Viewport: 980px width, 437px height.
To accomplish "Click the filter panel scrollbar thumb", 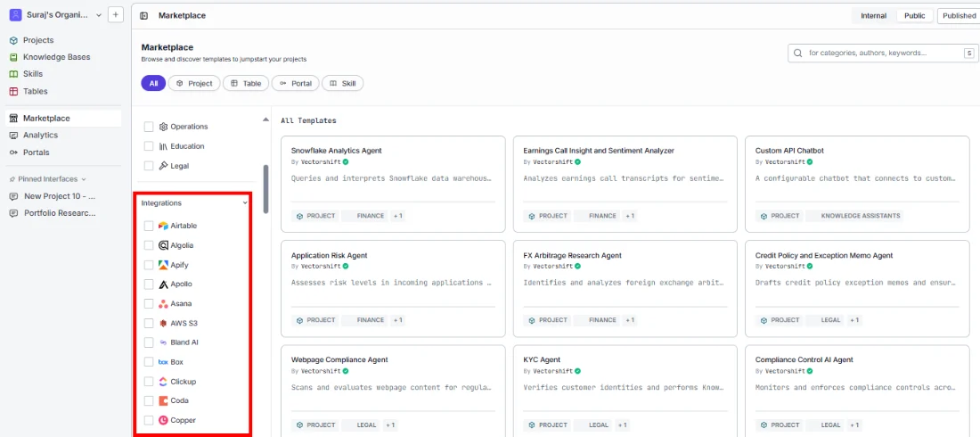I will pyautogui.click(x=265, y=188).
